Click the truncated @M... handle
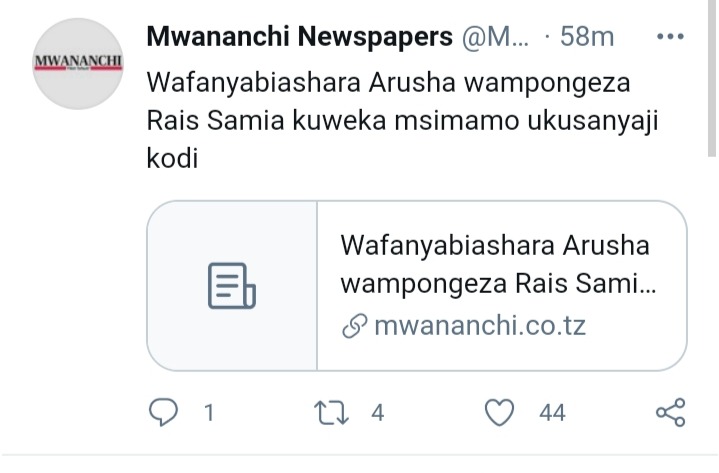 coord(495,36)
